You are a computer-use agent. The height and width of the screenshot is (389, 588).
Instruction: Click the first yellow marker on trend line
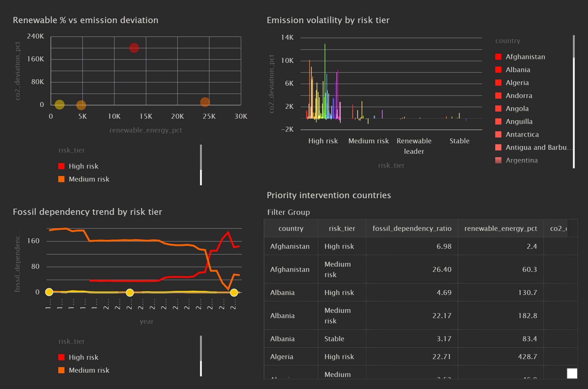tap(49, 292)
